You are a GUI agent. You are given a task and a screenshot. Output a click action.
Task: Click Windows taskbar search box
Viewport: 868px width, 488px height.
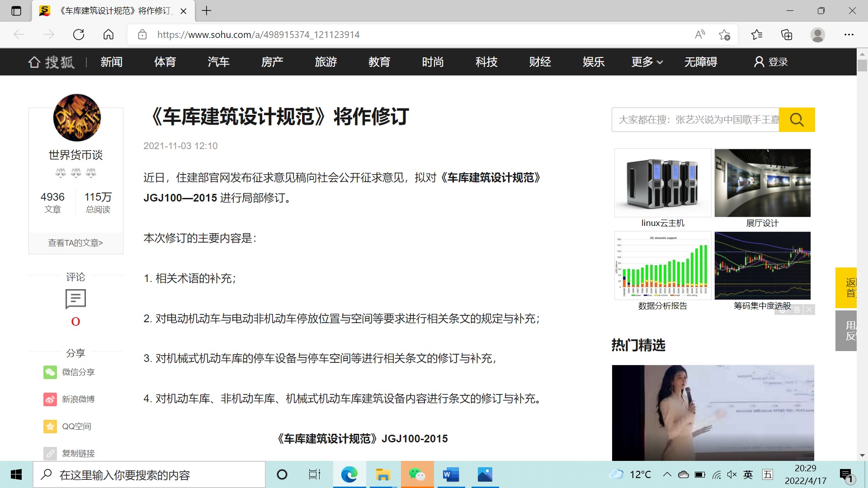coord(149,474)
